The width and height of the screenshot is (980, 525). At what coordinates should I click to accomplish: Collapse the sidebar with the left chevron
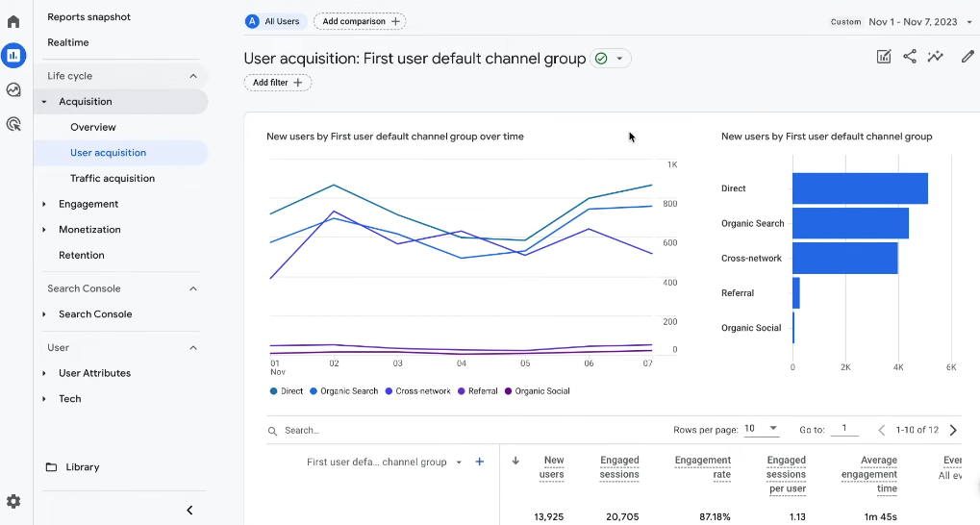(190, 510)
